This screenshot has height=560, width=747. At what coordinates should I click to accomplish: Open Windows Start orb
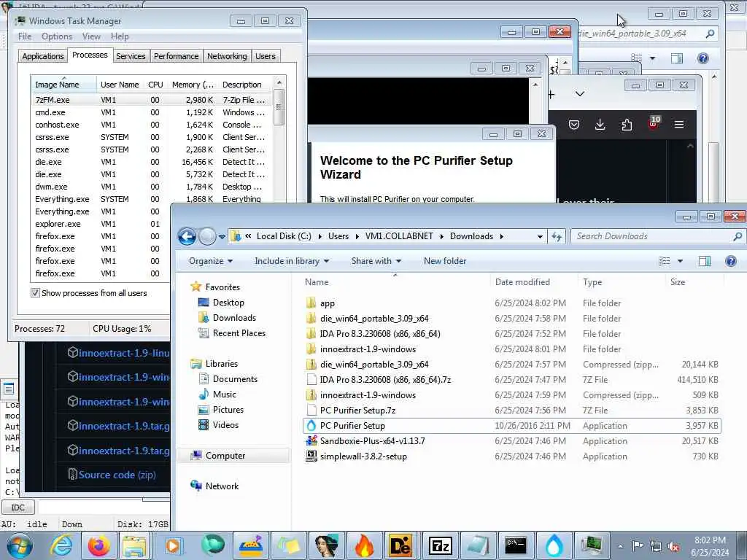(20, 545)
